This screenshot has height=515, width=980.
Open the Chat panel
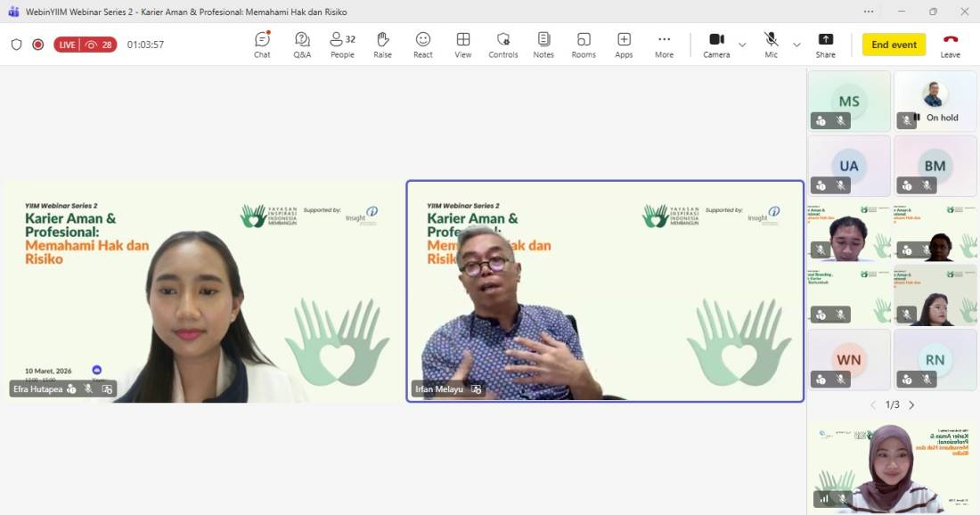(x=262, y=45)
